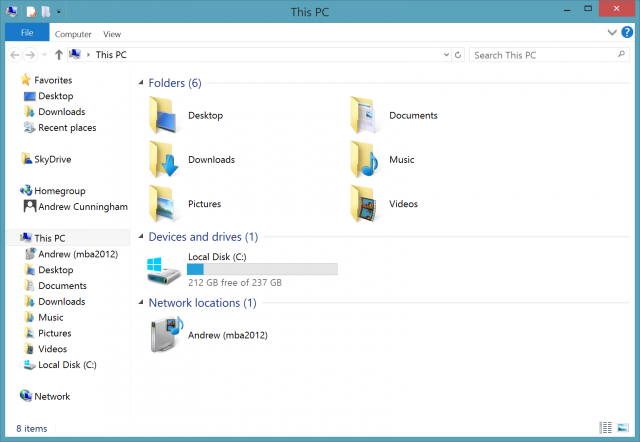Open the Downloads folder icon in Folders
The width and height of the screenshot is (640, 442).
[x=164, y=159]
